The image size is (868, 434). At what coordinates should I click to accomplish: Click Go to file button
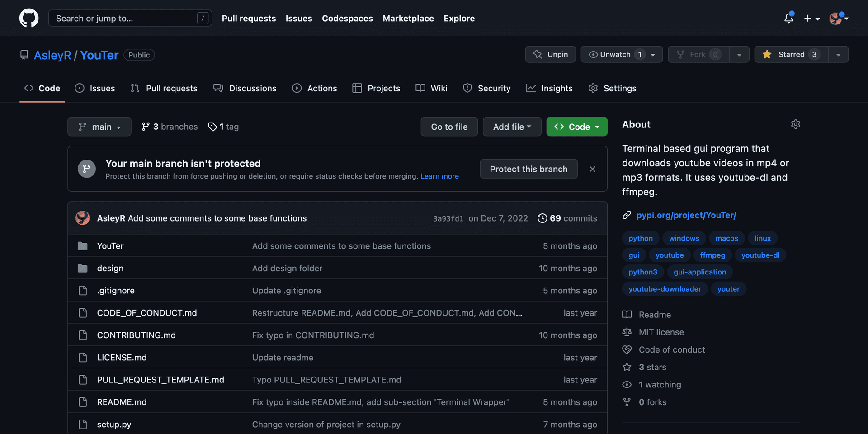449,127
